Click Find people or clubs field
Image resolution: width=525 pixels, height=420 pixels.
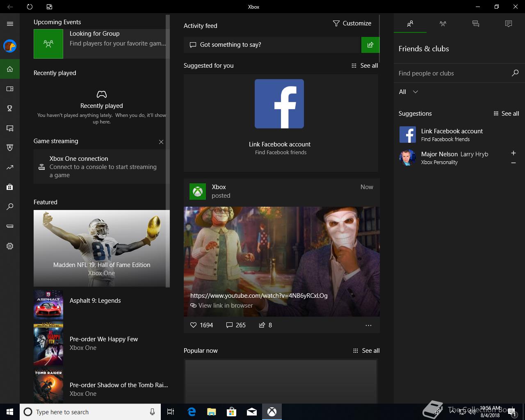[x=459, y=73]
